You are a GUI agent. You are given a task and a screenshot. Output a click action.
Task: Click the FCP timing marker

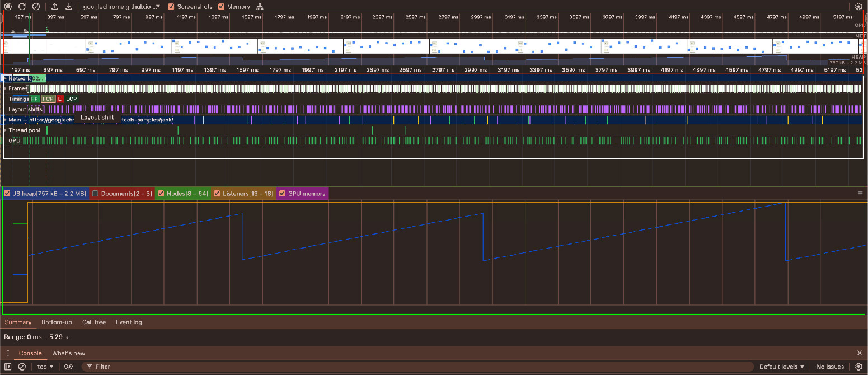coord(48,99)
